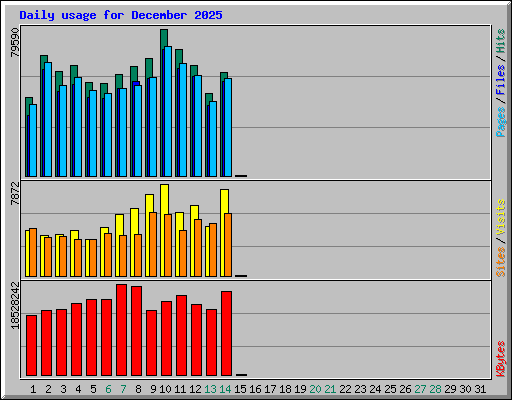Screen dimensions: 512x400
Task: Click day label '18' on the axis
Action: point(285,389)
